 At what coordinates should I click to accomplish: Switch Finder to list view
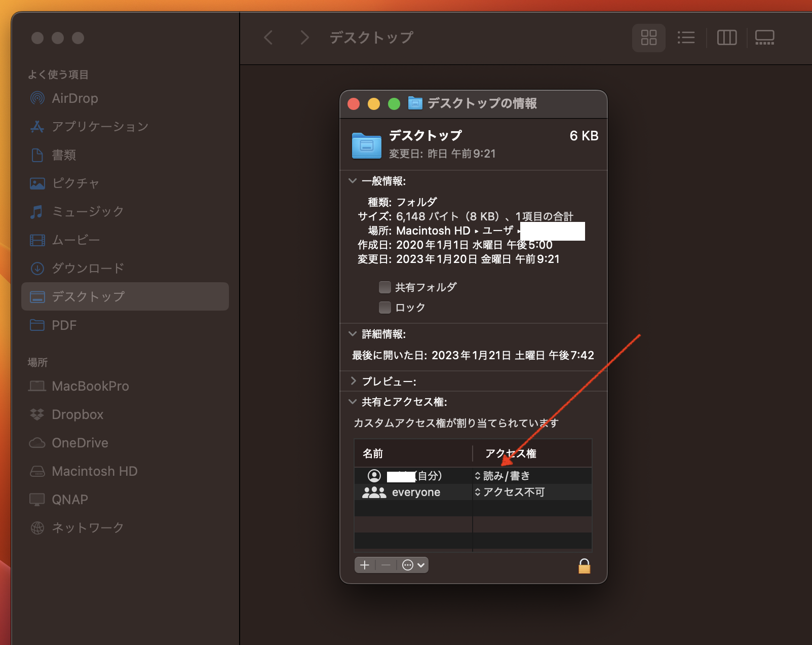pos(686,37)
